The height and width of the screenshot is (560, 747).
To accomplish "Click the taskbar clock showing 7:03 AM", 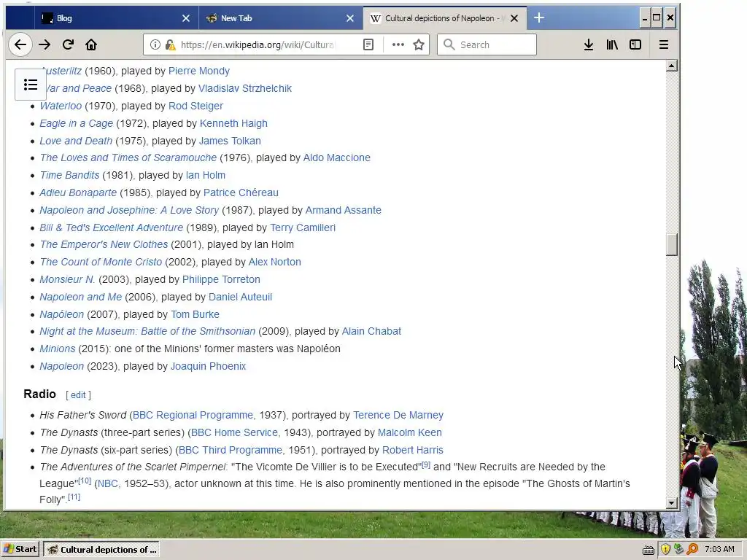I will tap(719, 549).
